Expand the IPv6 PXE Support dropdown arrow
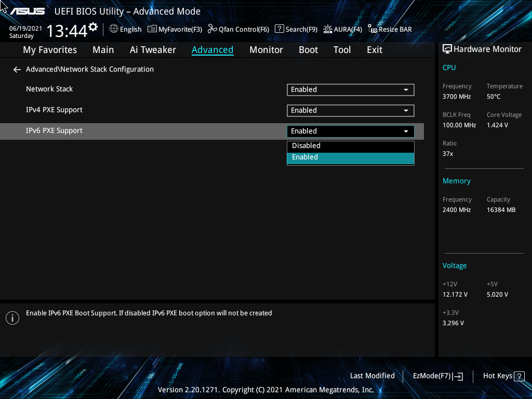 coord(406,131)
